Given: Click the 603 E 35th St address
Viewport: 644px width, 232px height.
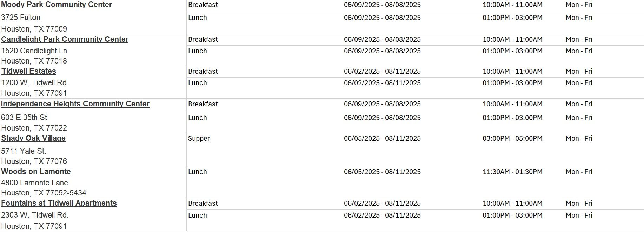Looking at the screenshot, I should tap(24, 118).
